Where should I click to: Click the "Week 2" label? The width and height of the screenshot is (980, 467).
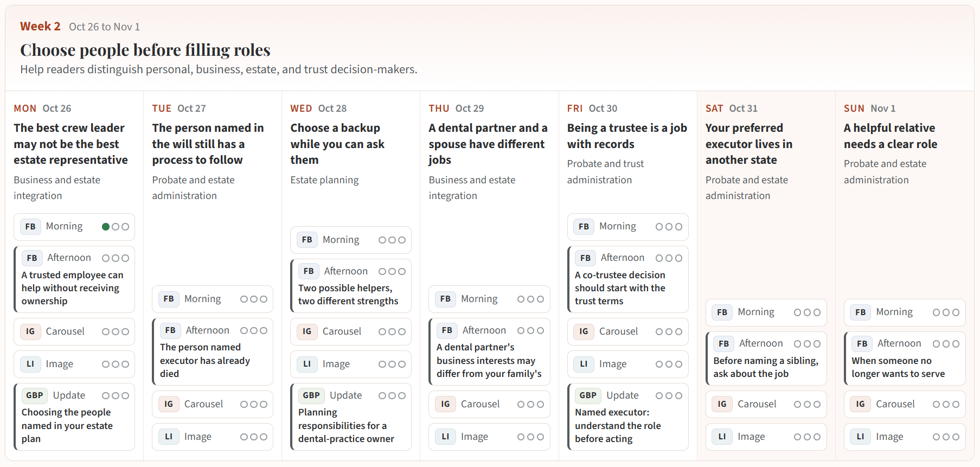(x=40, y=27)
